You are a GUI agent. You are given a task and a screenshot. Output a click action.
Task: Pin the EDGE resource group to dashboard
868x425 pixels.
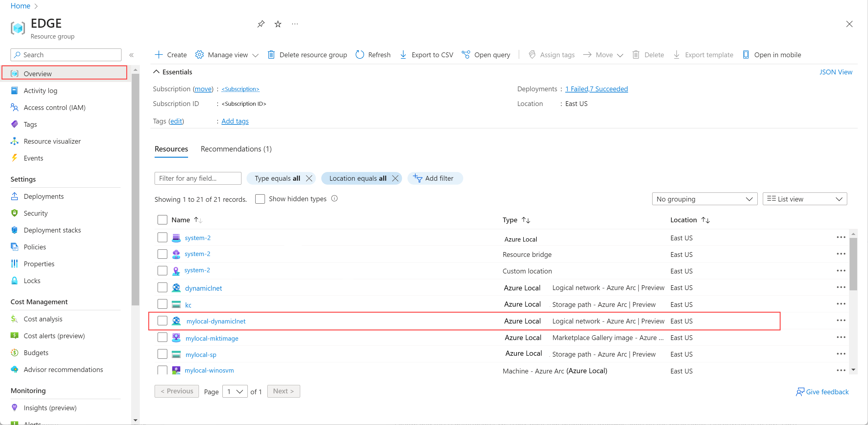tap(261, 24)
